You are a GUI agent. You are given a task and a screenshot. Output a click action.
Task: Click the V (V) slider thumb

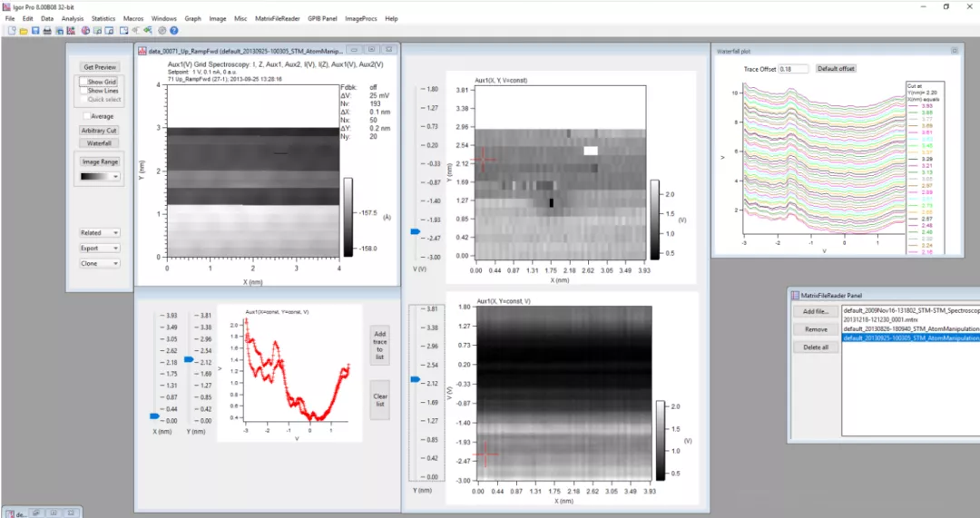pyautogui.click(x=416, y=232)
